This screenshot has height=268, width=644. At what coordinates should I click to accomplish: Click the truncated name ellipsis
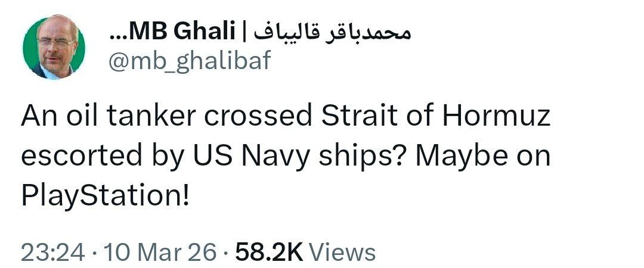117,35
